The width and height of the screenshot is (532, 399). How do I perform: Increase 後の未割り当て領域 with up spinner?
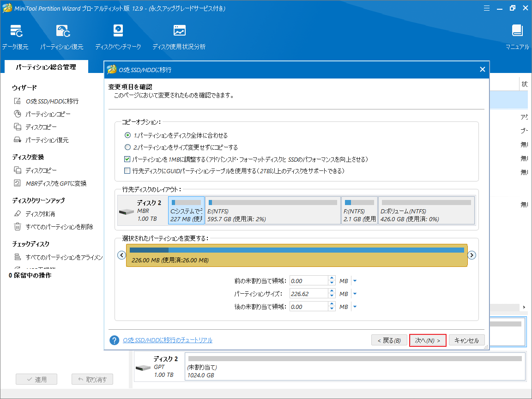[332, 304]
